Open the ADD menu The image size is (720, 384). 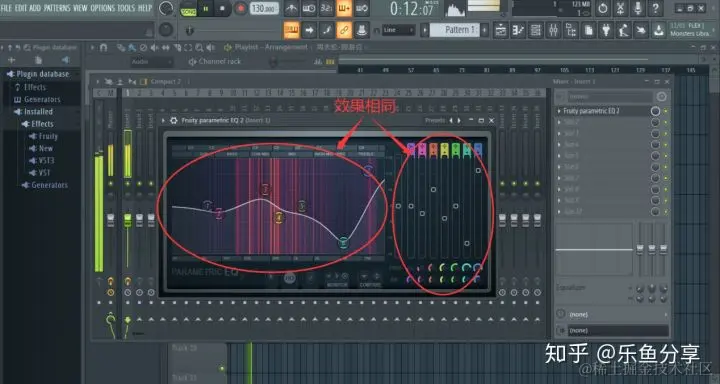pyautogui.click(x=35, y=8)
